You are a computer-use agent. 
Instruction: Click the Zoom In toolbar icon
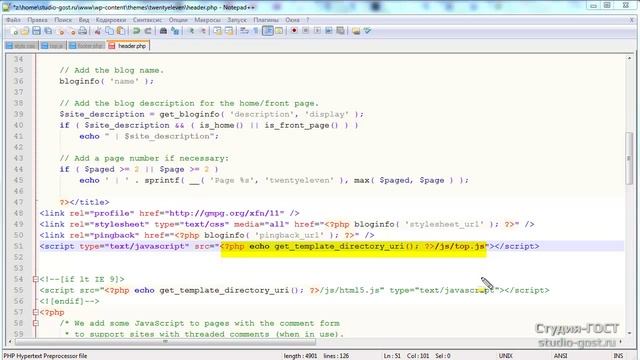point(191,31)
